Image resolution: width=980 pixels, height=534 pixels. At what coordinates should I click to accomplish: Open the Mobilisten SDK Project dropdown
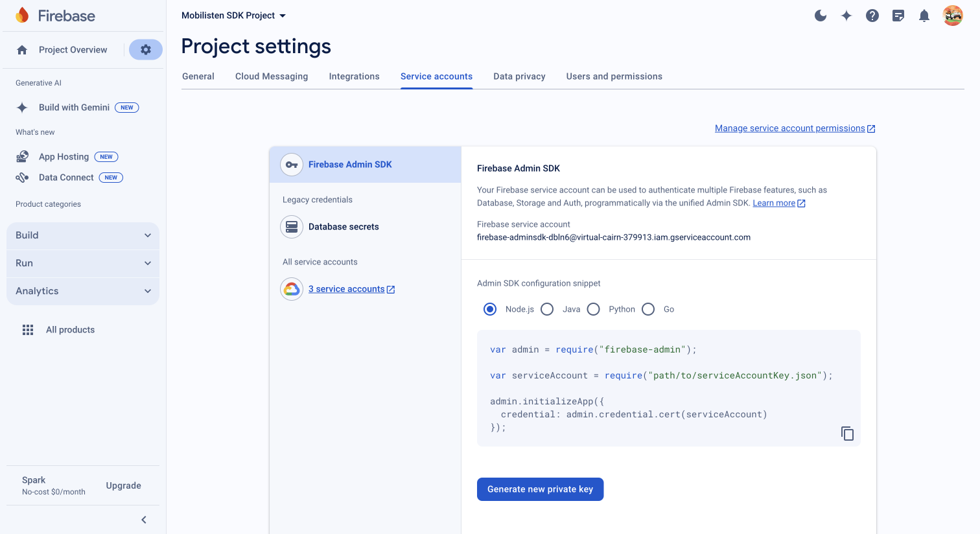click(x=233, y=16)
